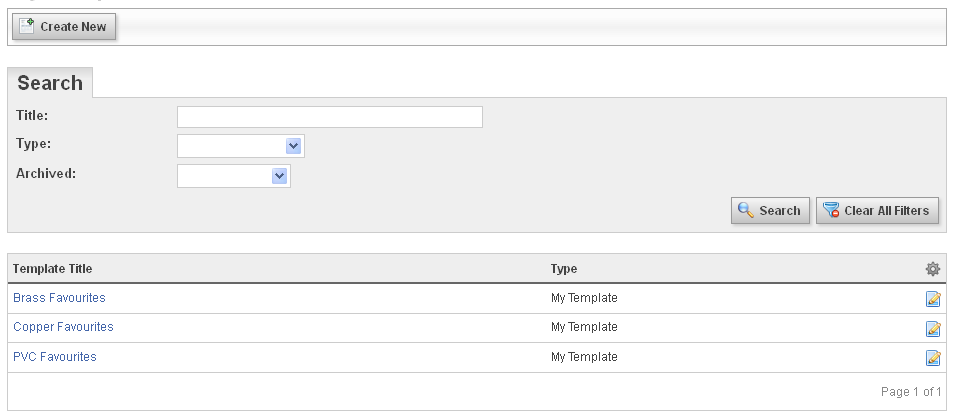This screenshot has height=416, width=955.
Task: Click the Type dropdown arrow button
Action: [x=293, y=146]
